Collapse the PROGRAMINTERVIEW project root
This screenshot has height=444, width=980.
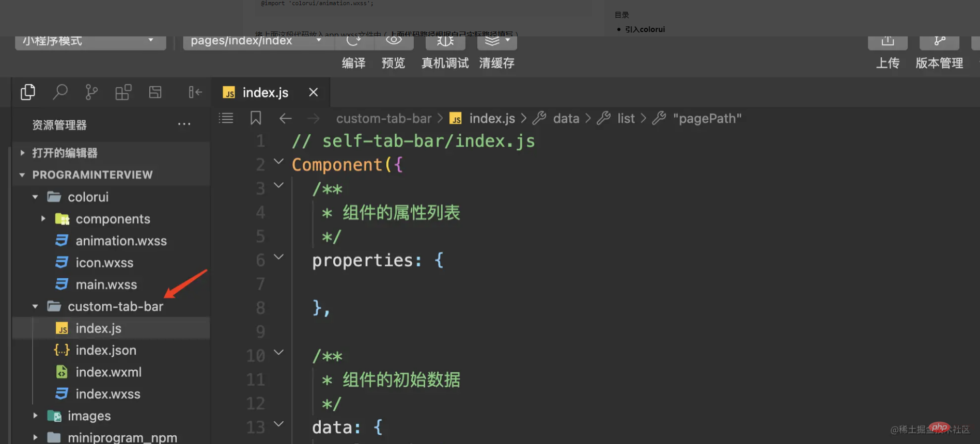(x=22, y=175)
